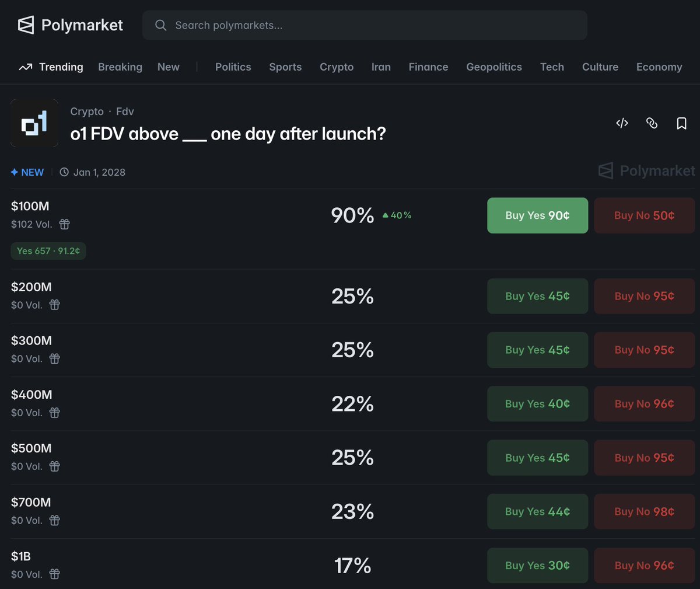
Task: Select the $200M outcome label
Action: 32,287
